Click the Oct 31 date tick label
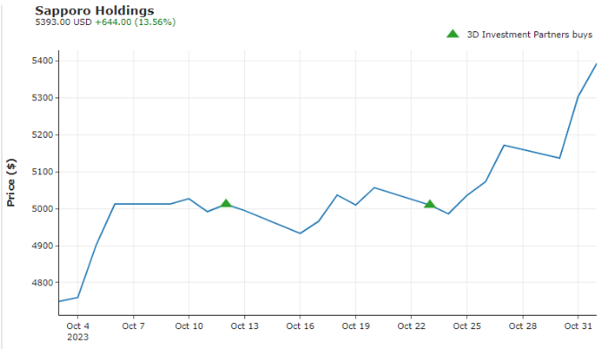This screenshot has width=613, height=364. point(578,326)
